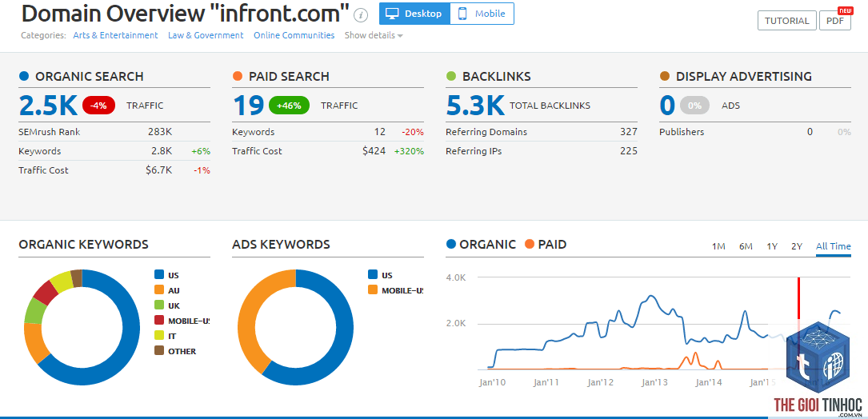
Task: Click IT yellow legend swatch
Action: tap(159, 335)
